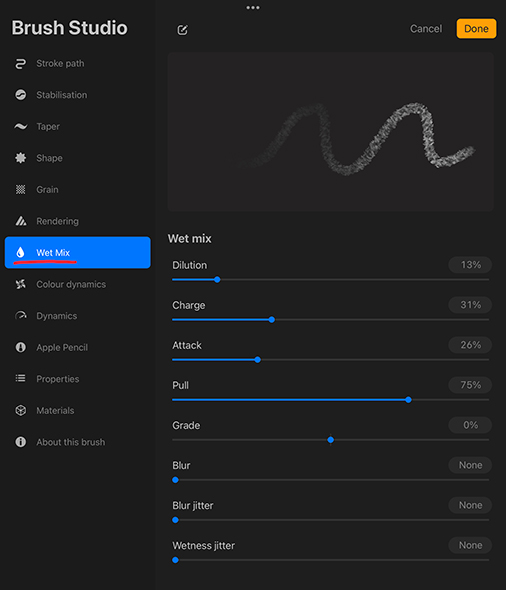This screenshot has height=590, width=506.
Task: Tap the drawing pad edit icon
Action: [182, 30]
